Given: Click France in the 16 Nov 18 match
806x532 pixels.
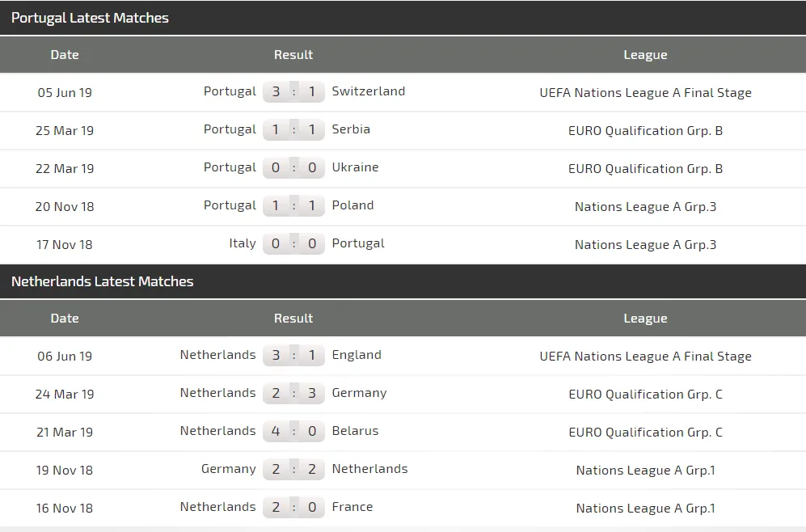Looking at the screenshot, I should click(x=352, y=507).
